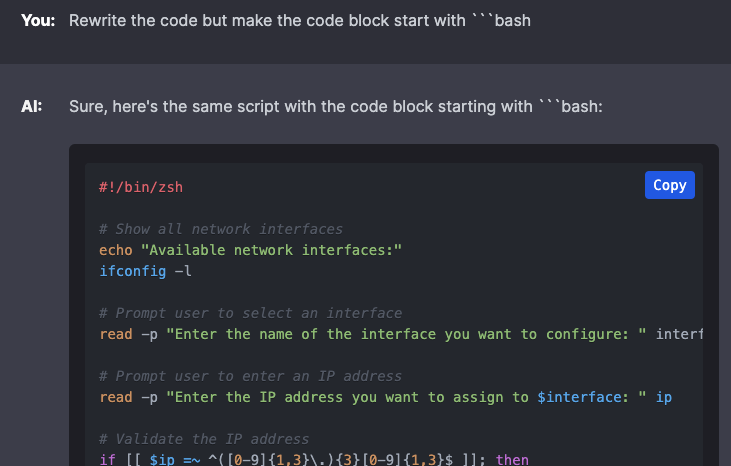Click the read line asking for interface name

(401, 334)
